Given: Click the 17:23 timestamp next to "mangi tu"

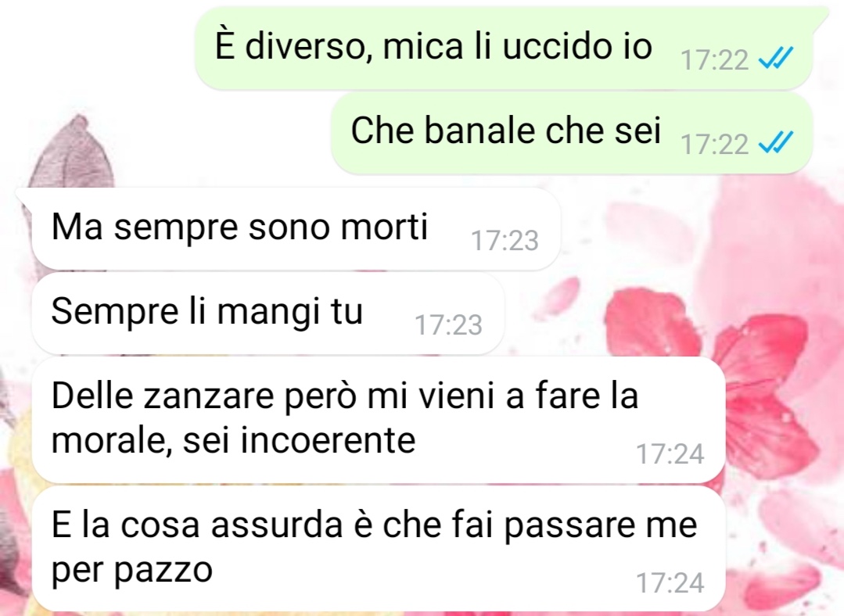Looking at the screenshot, I should pos(448,325).
